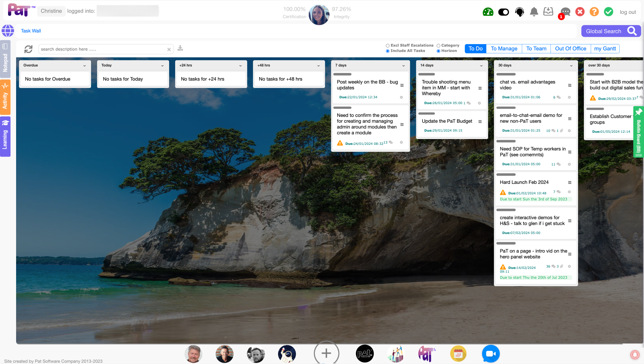This screenshot has width=644, height=364.
Task: Select the Category radio option
Action: point(438,46)
